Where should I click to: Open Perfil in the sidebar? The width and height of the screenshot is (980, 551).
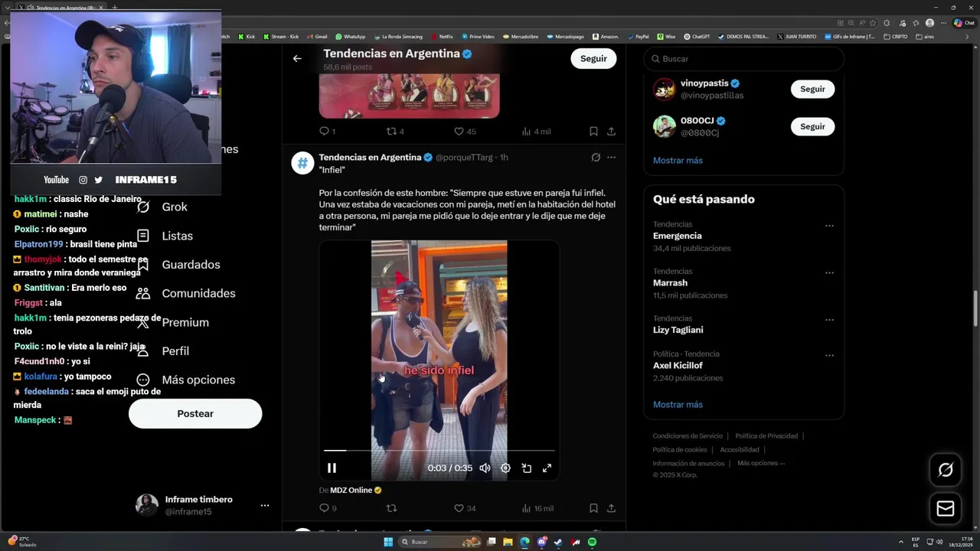tap(163, 350)
